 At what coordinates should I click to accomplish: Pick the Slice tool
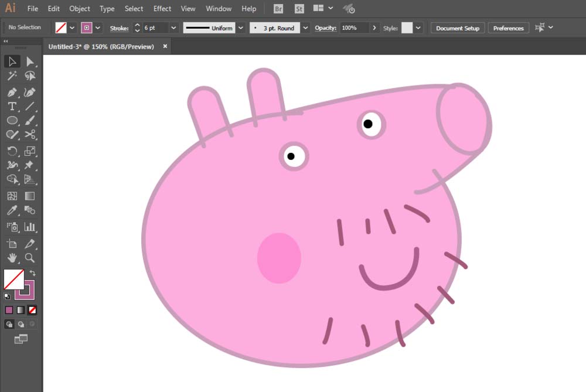click(30, 244)
